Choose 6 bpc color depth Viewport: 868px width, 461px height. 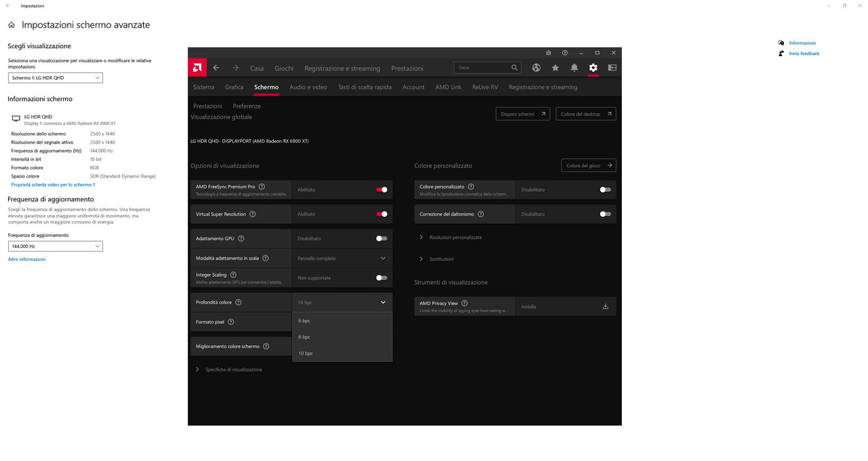[x=342, y=321]
